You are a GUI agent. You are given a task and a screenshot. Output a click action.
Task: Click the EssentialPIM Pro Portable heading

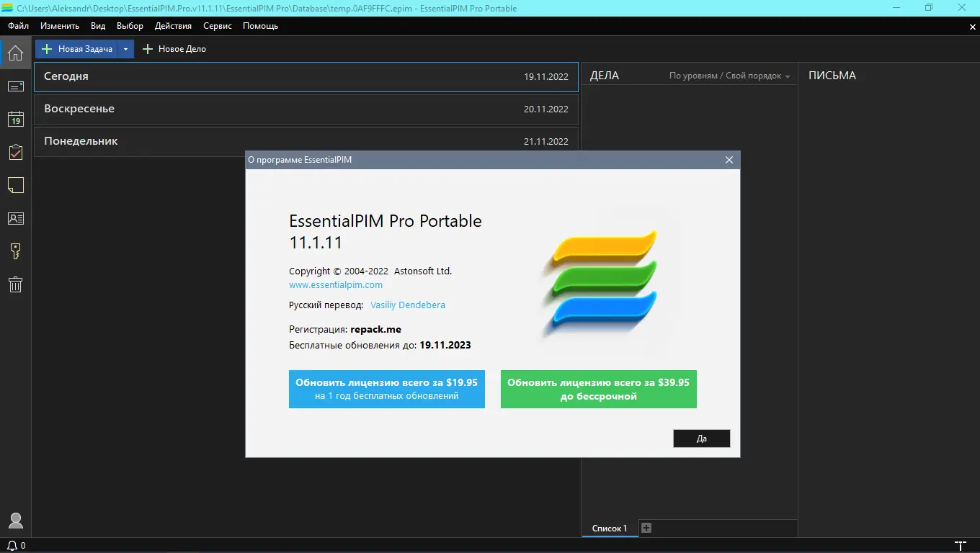click(386, 221)
